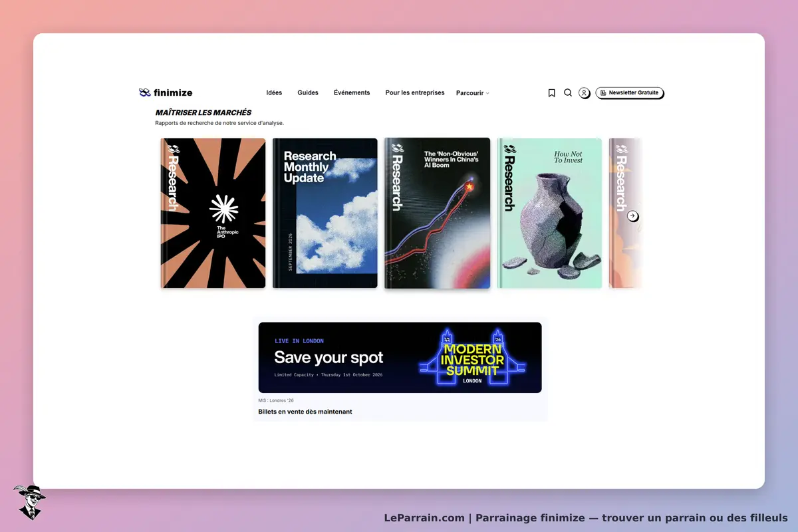
Task: Open How Not To Invest report
Action: (550, 213)
